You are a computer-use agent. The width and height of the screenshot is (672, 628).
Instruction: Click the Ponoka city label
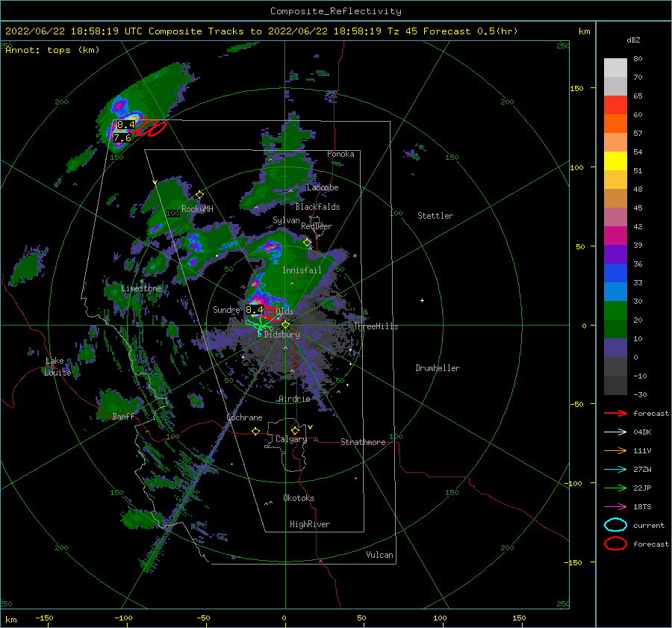coord(340,154)
